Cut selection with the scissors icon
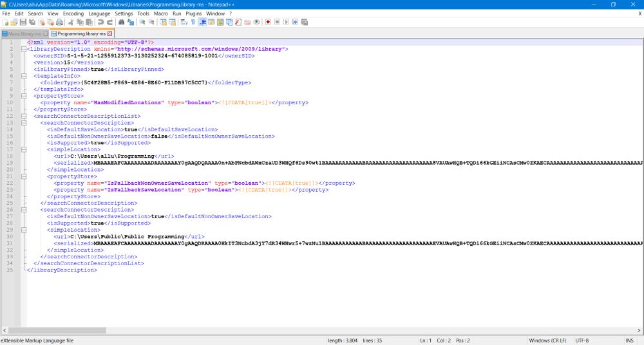Screen dimensions: 644x345 pos(70,22)
